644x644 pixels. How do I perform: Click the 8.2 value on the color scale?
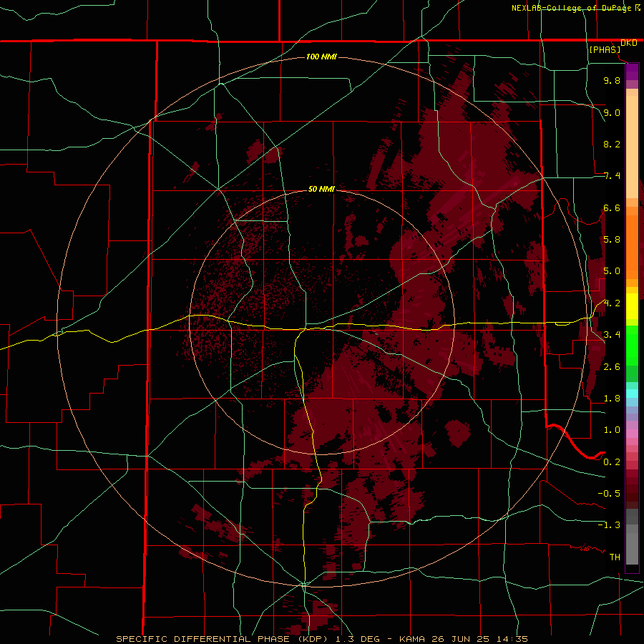click(x=612, y=144)
